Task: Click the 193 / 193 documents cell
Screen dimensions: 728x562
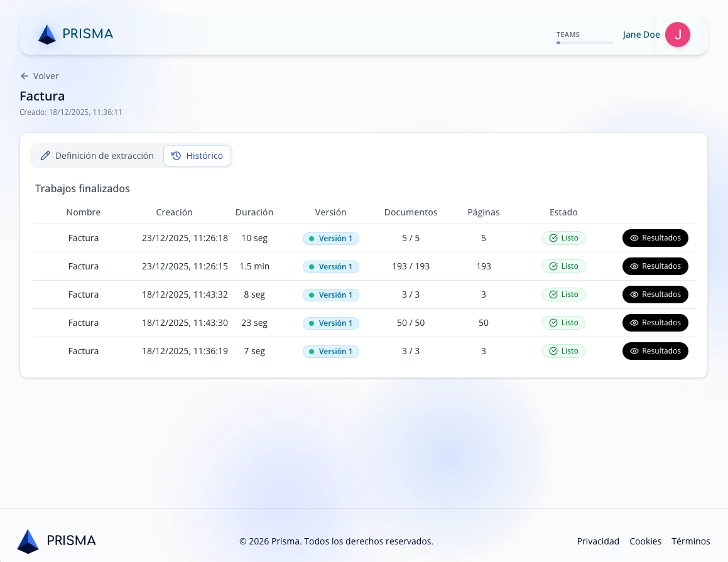Action: [411, 266]
